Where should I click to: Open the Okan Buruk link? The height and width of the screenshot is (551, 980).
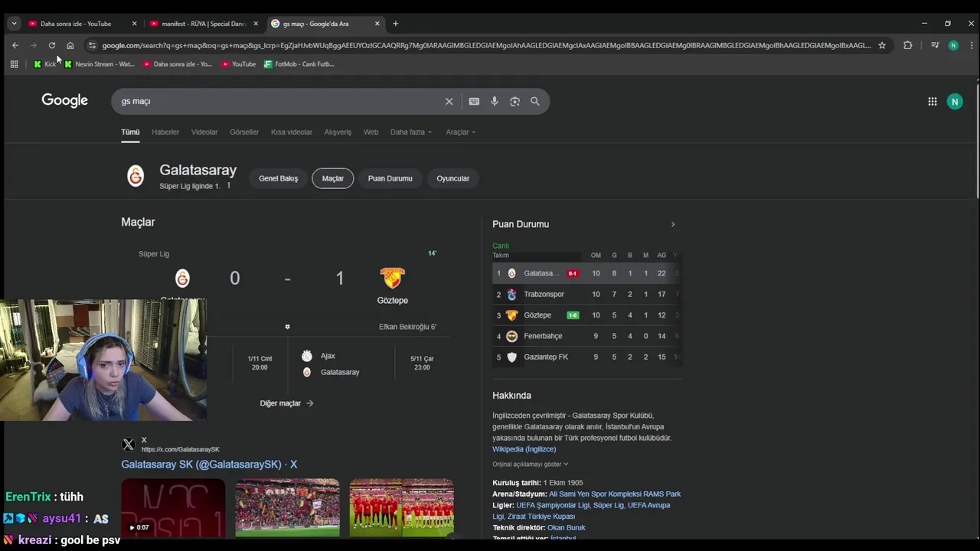(567, 528)
